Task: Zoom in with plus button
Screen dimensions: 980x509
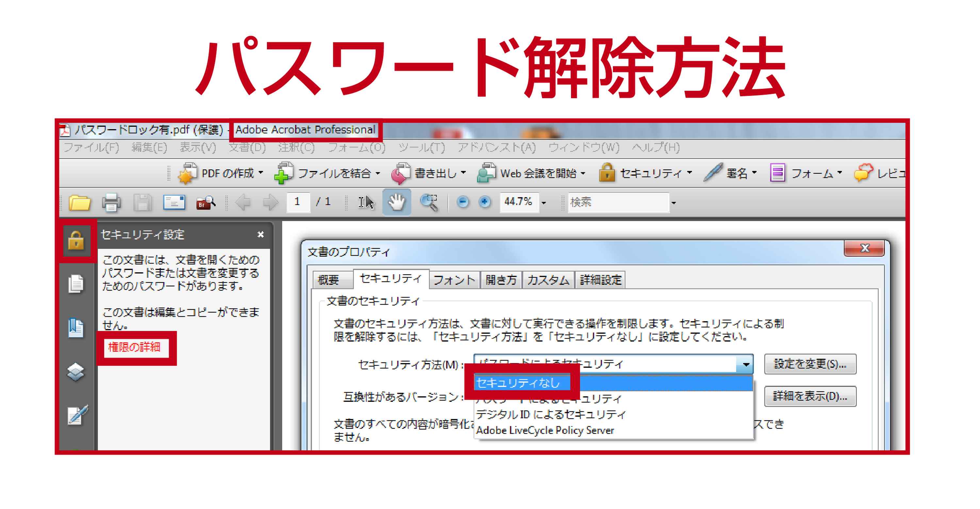Action: pyautogui.click(x=485, y=202)
